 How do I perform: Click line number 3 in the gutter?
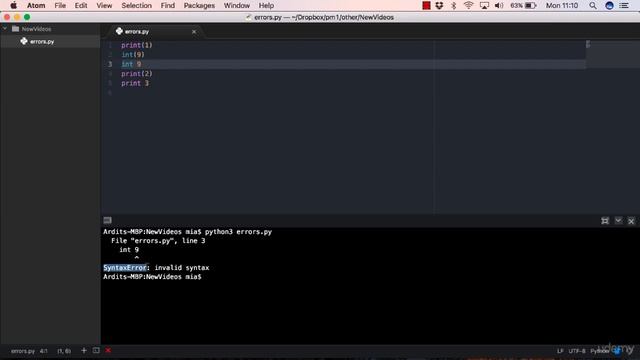(x=110, y=64)
